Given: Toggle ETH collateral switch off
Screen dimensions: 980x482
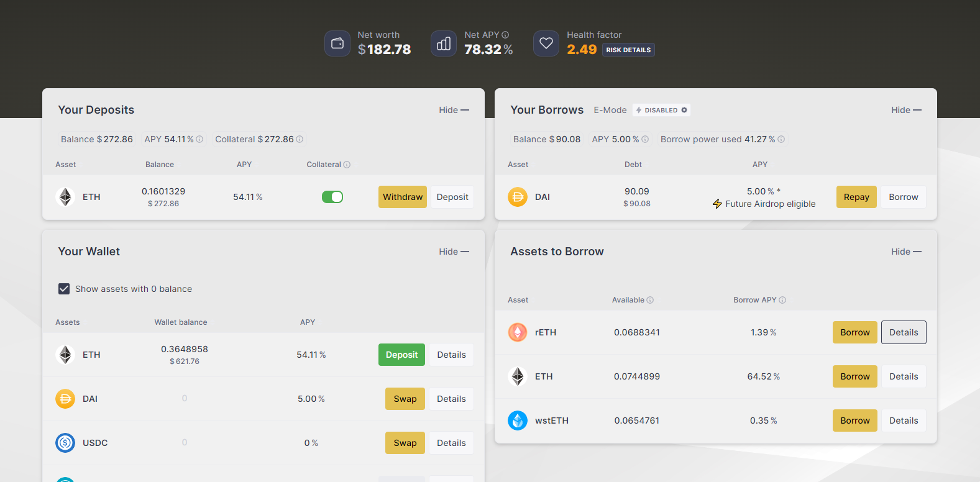Looking at the screenshot, I should tap(332, 197).
